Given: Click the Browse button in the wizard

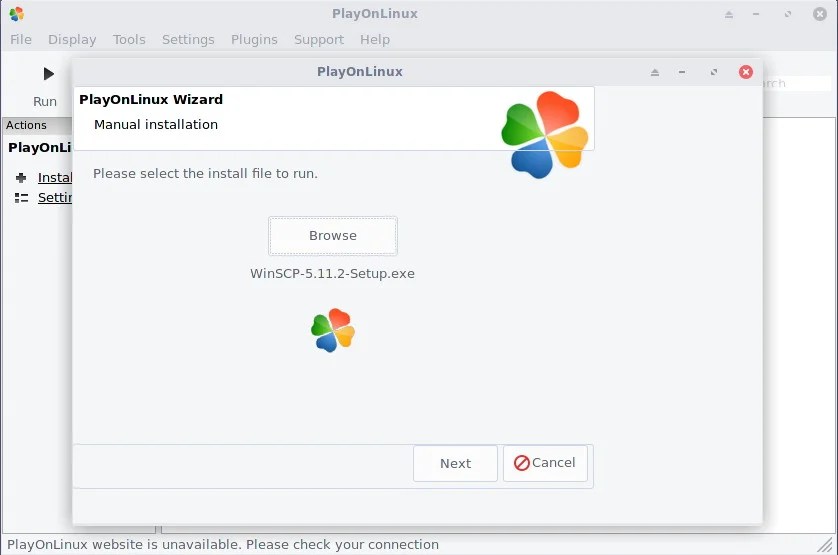Looking at the screenshot, I should pyautogui.click(x=332, y=236).
